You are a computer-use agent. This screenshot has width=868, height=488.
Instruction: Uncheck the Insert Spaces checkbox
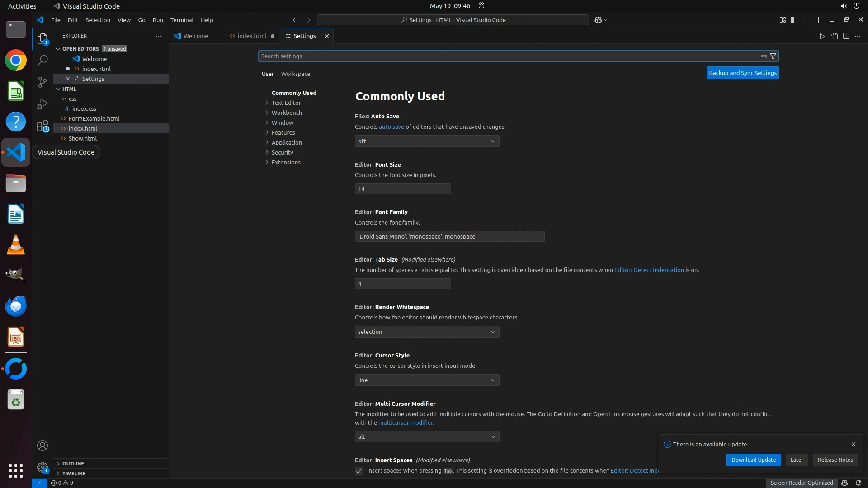pos(359,471)
